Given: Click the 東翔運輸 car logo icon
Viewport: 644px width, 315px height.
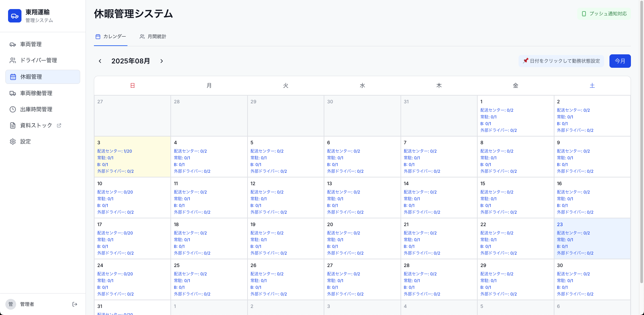Looking at the screenshot, I should click(15, 16).
